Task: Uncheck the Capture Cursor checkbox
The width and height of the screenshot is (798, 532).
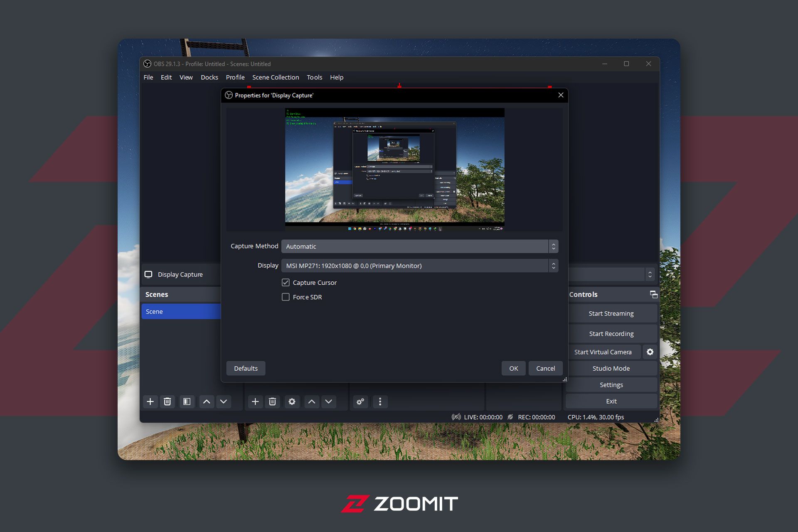Action: coord(286,283)
